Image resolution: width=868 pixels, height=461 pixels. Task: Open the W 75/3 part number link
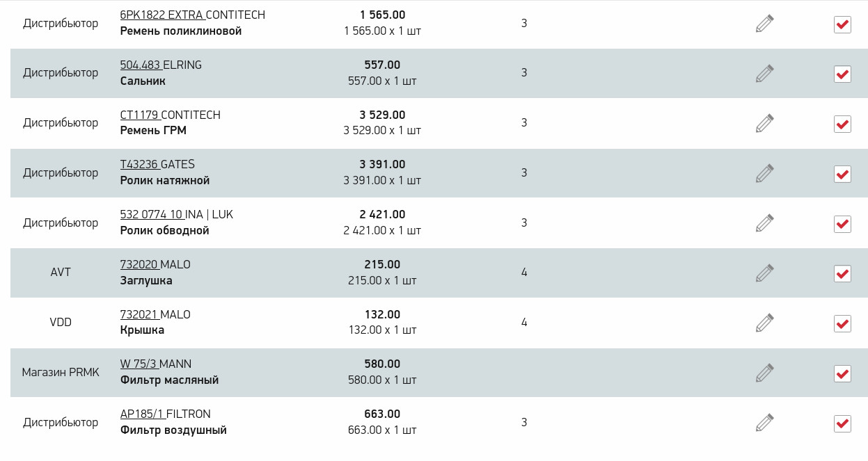[x=139, y=364]
